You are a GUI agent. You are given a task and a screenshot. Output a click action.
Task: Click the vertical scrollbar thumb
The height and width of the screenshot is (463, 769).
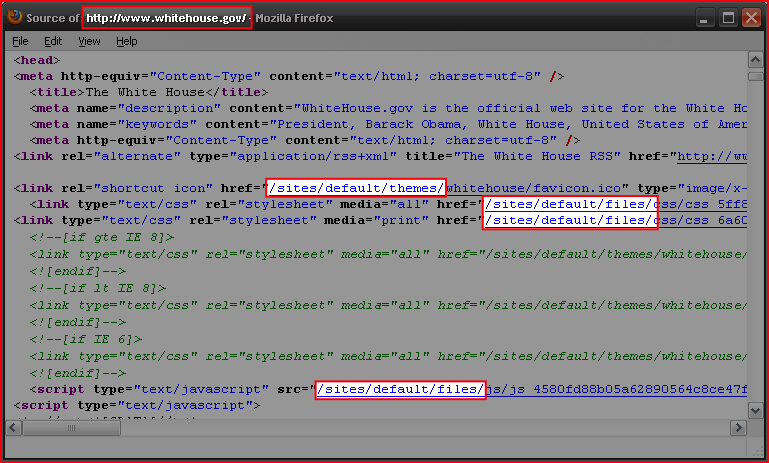(755, 77)
